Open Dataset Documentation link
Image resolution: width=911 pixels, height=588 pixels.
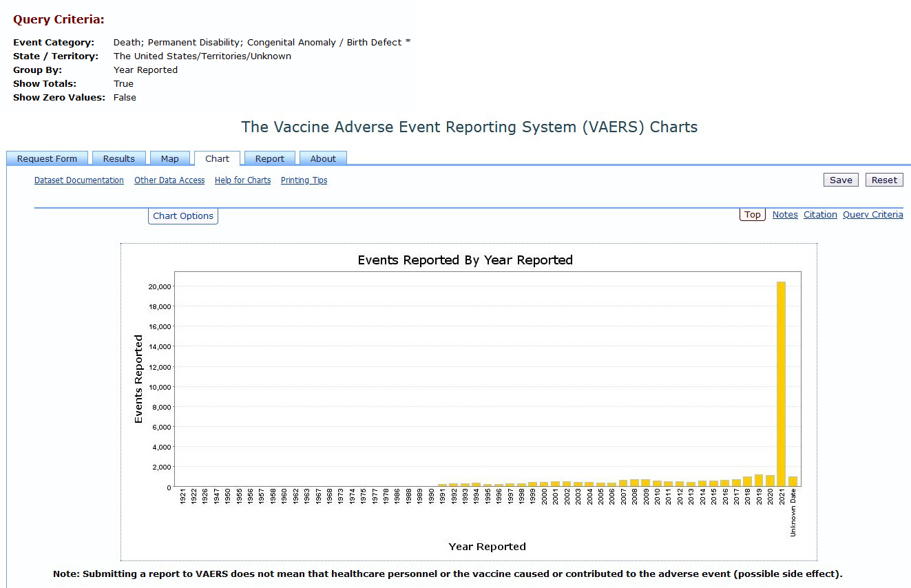79,180
